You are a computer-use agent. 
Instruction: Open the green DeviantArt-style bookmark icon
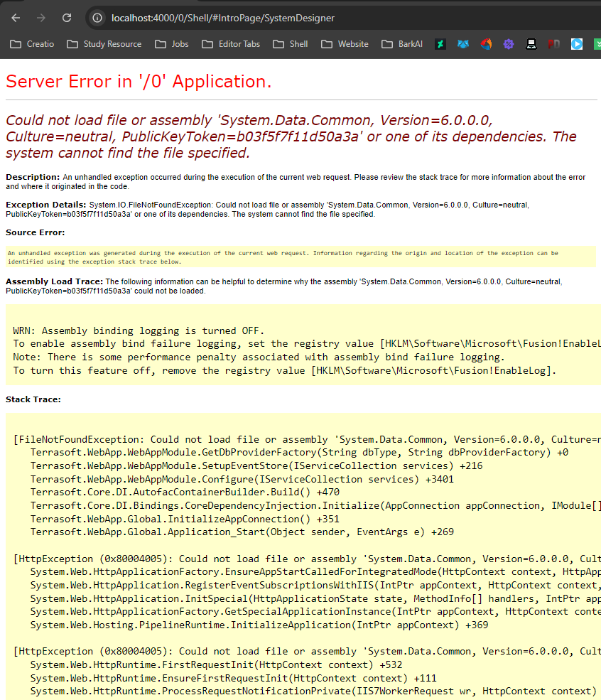(440, 44)
